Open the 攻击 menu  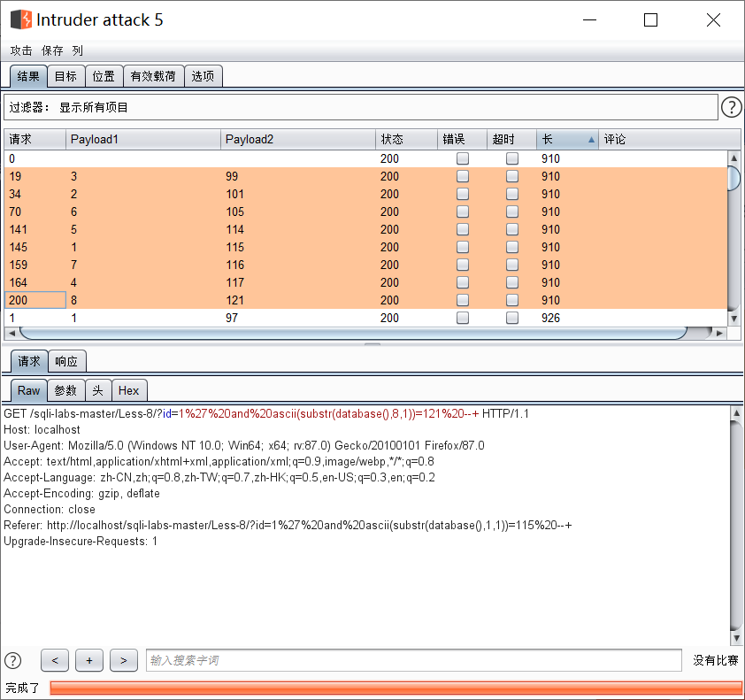[21, 50]
